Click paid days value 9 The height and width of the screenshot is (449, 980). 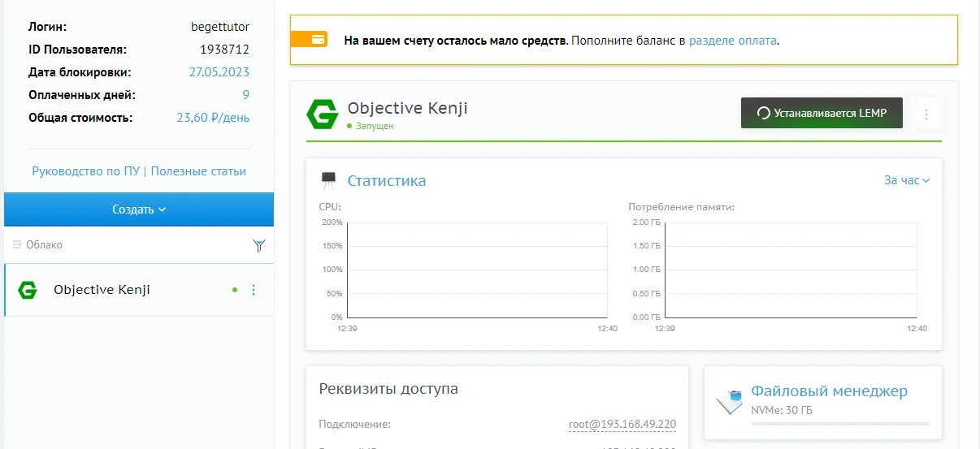[x=245, y=95]
